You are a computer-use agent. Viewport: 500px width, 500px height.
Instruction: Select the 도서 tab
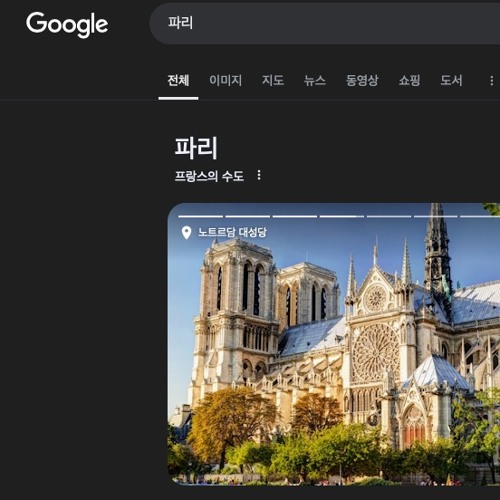pyautogui.click(x=451, y=80)
